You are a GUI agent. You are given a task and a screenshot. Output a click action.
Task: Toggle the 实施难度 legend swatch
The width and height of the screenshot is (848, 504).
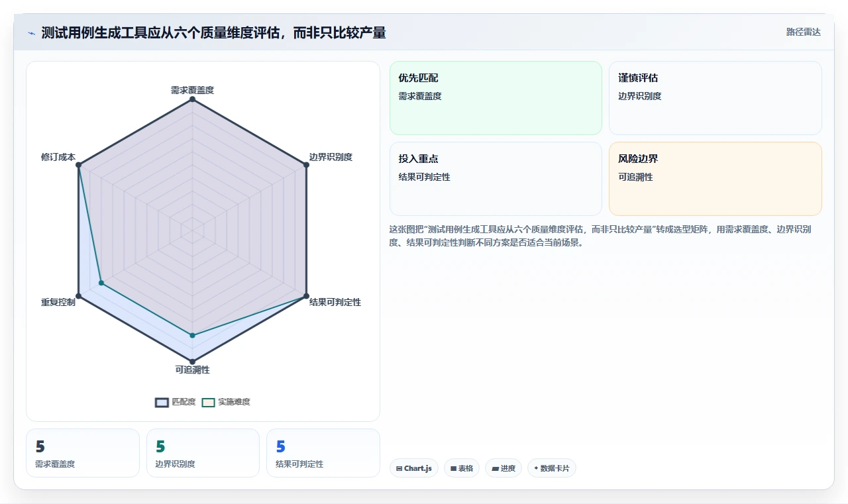209,402
